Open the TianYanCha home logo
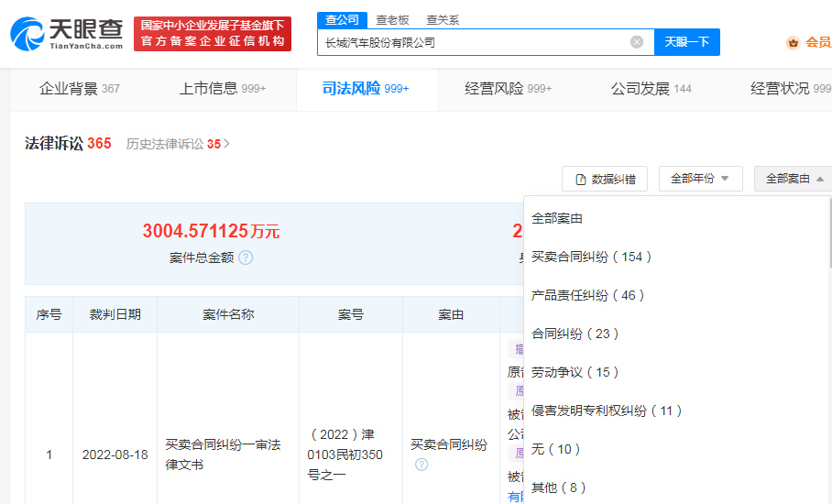The height and width of the screenshot is (504, 832). click(x=67, y=34)
